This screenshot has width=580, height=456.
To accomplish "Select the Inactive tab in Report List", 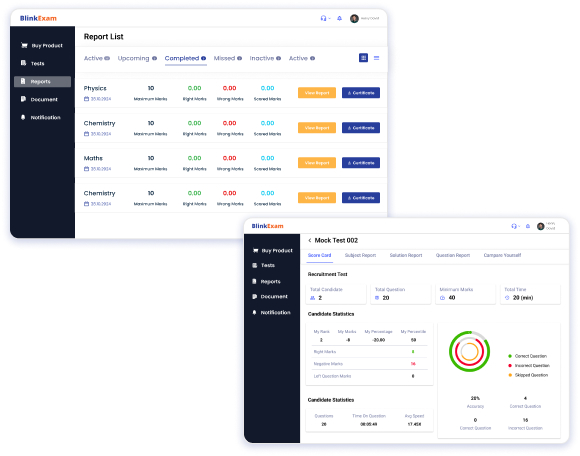I will coord(265,58).
